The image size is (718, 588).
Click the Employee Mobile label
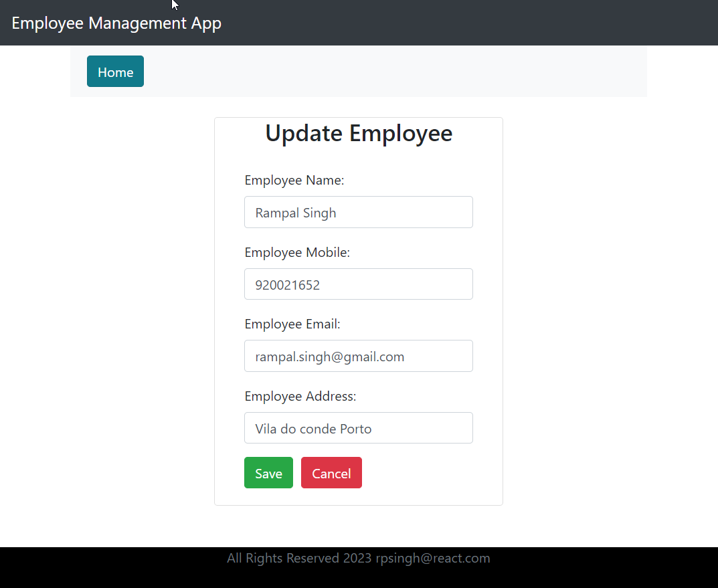[x=296, y=252]
